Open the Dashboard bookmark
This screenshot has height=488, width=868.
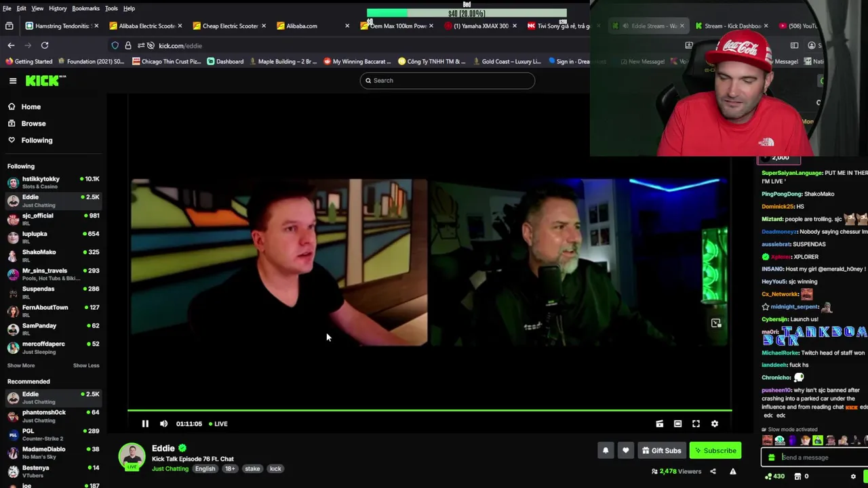pyautogui.click(x=225, y=61)
